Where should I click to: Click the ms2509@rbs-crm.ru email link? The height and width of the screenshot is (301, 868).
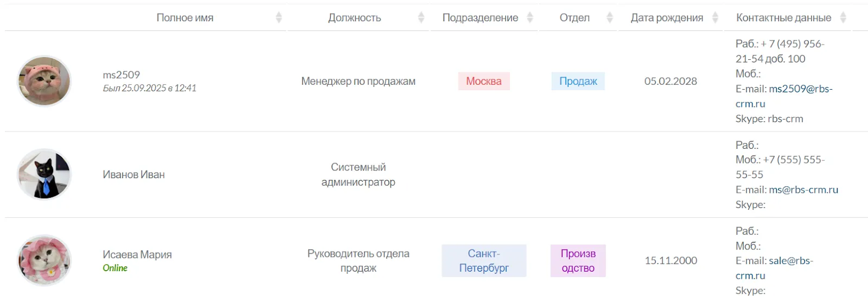[800, 89]
